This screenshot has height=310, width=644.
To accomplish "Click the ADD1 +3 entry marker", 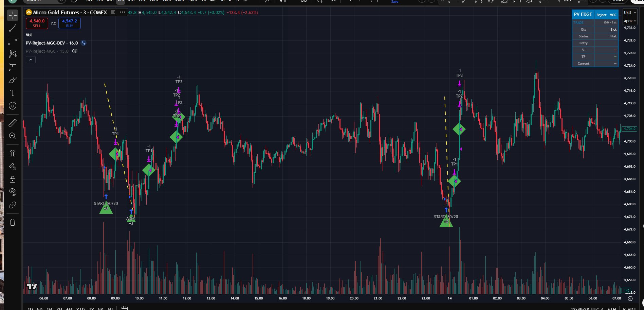I will coord(131,219).
